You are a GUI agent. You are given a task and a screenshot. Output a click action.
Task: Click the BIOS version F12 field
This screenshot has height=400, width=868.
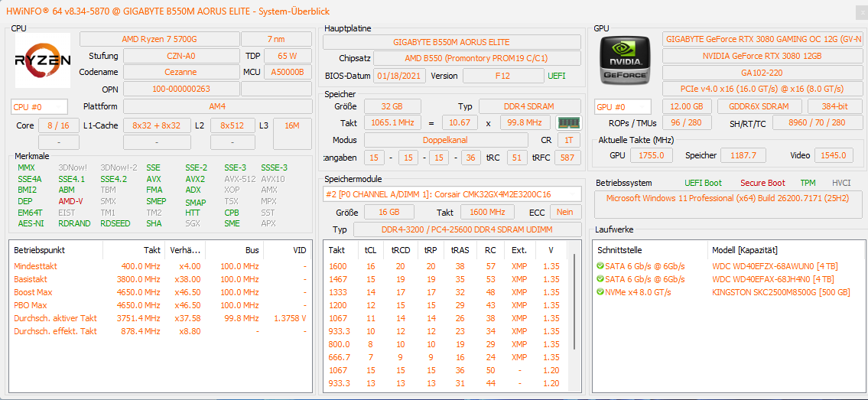pos(503,76)
